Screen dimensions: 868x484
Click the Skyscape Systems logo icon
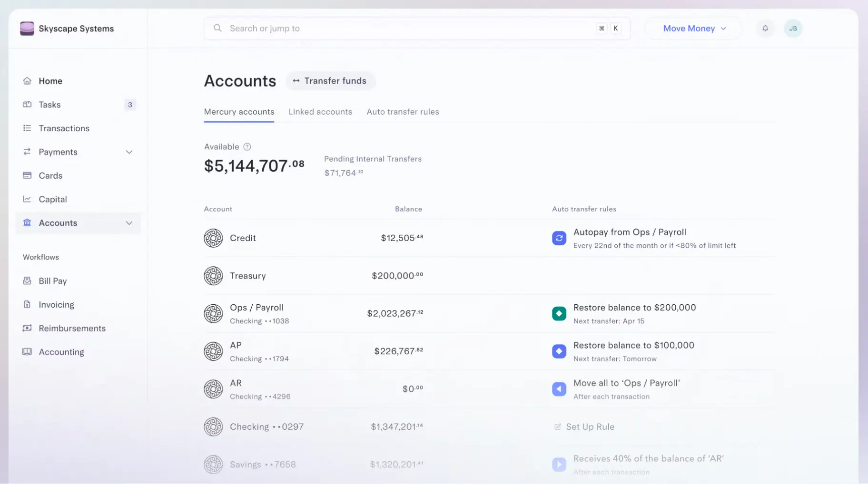[x=27, y=29]
